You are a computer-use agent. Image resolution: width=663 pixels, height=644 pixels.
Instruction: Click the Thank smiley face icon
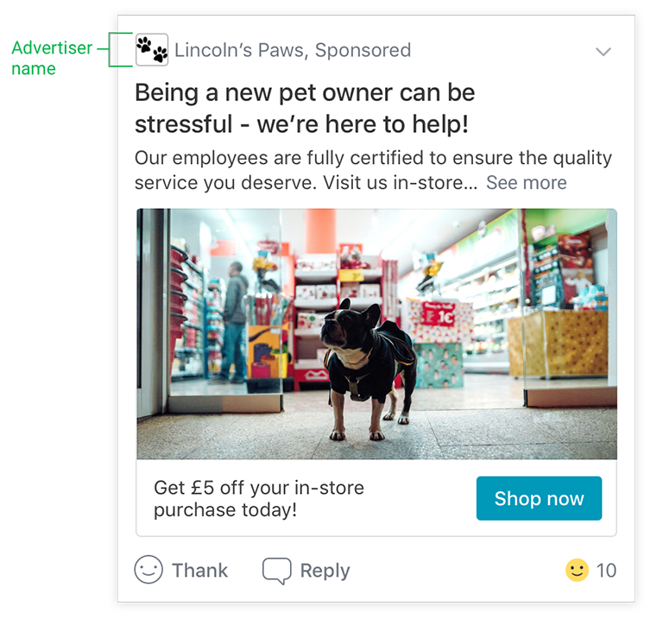pos(148,570)
